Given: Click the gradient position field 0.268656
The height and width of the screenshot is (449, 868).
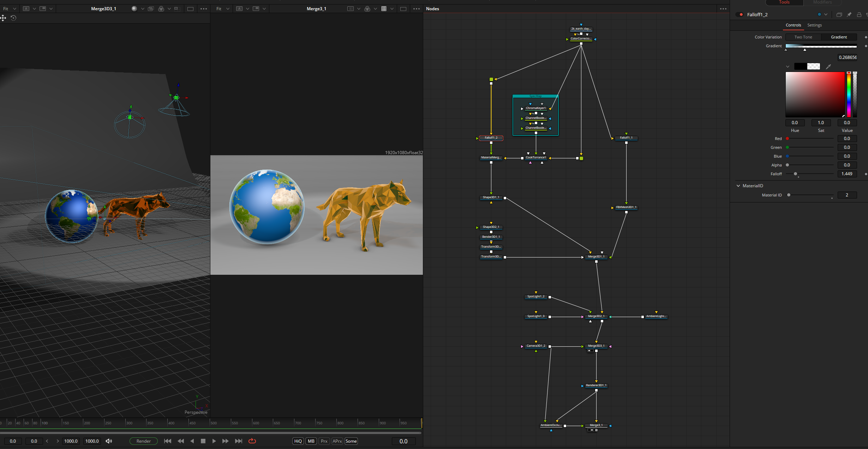Looking at the screenshot, I should [847, 57].
